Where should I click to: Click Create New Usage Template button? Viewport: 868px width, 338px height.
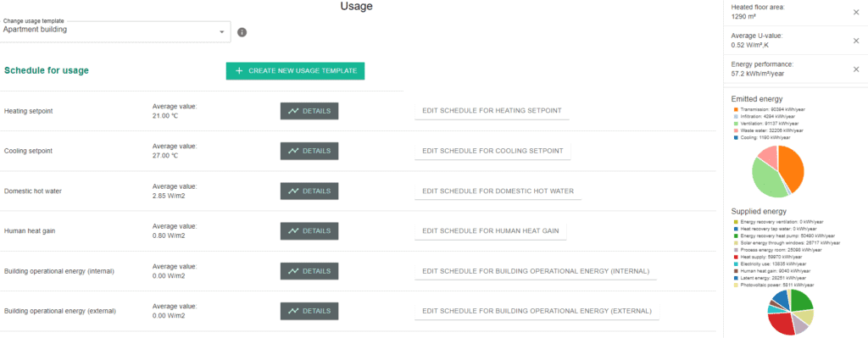click(295, 71)
